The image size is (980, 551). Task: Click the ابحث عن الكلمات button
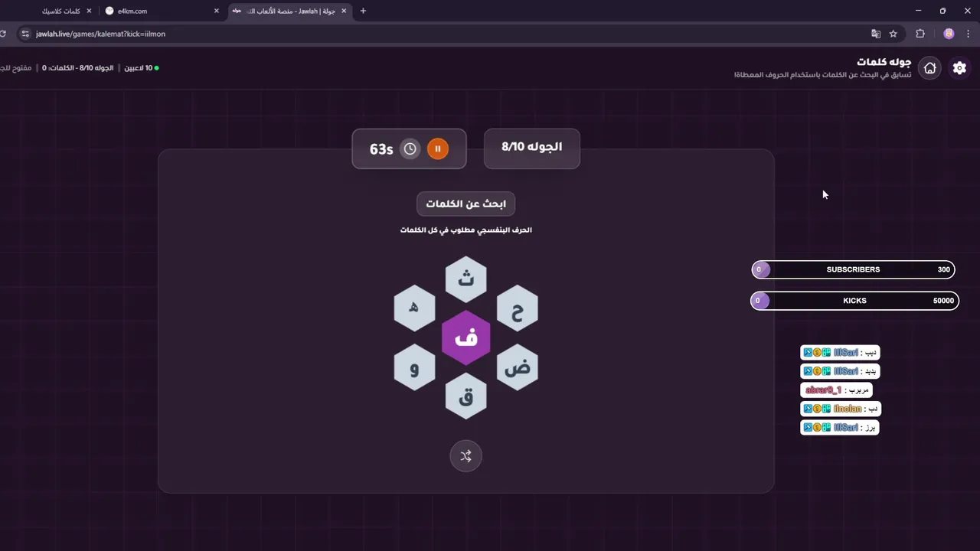[x=466, y=204]
